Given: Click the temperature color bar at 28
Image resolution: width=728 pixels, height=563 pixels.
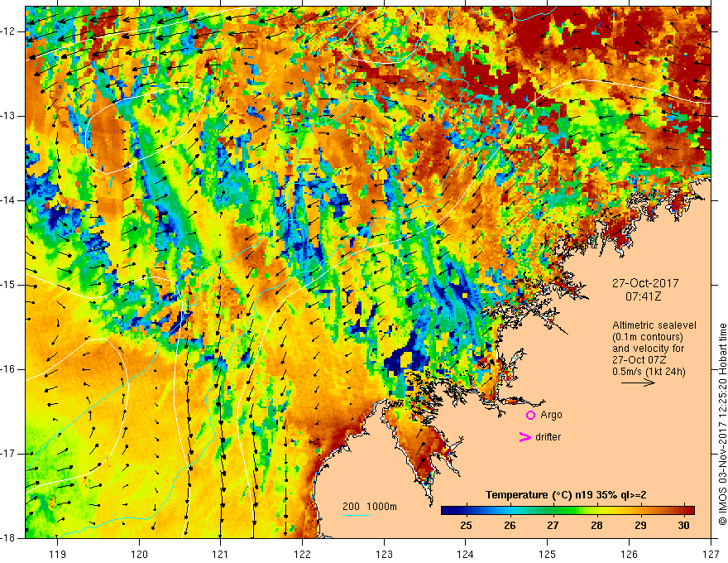Looking at the screenshot, I should click(x=596, y=511).
